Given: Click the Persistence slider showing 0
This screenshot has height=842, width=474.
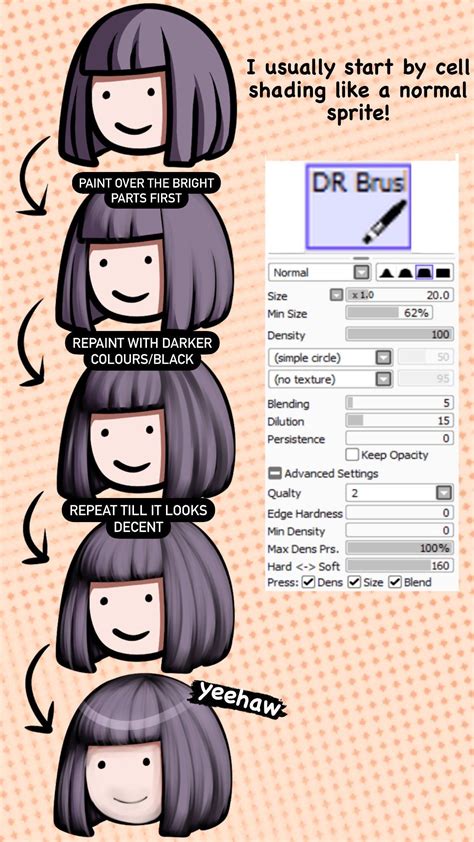Looking at the screenshot, I should [x=400, y=439].
